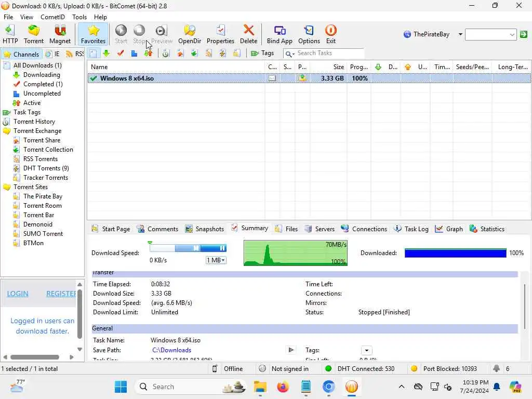This screenshot has height=399, width=532.
Task: Click the play arrow beside Save Path
Action: pyautogui.click(x=291, y=350)
